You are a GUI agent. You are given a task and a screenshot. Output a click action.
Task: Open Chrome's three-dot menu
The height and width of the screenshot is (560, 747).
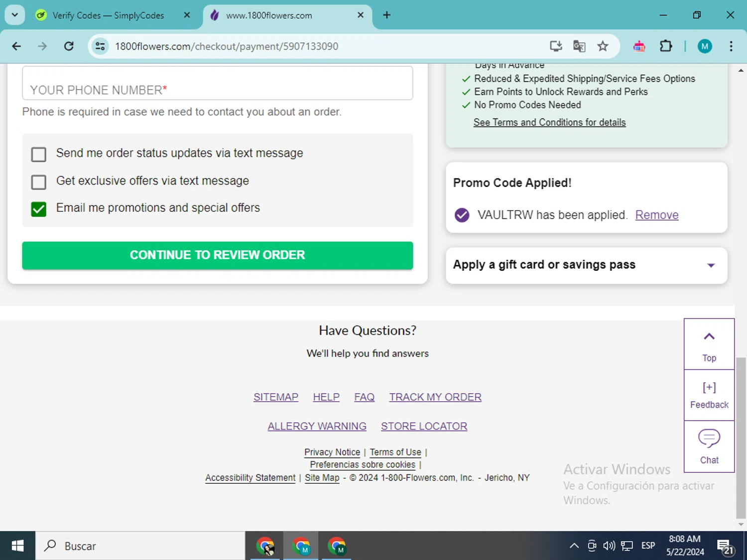731,46
